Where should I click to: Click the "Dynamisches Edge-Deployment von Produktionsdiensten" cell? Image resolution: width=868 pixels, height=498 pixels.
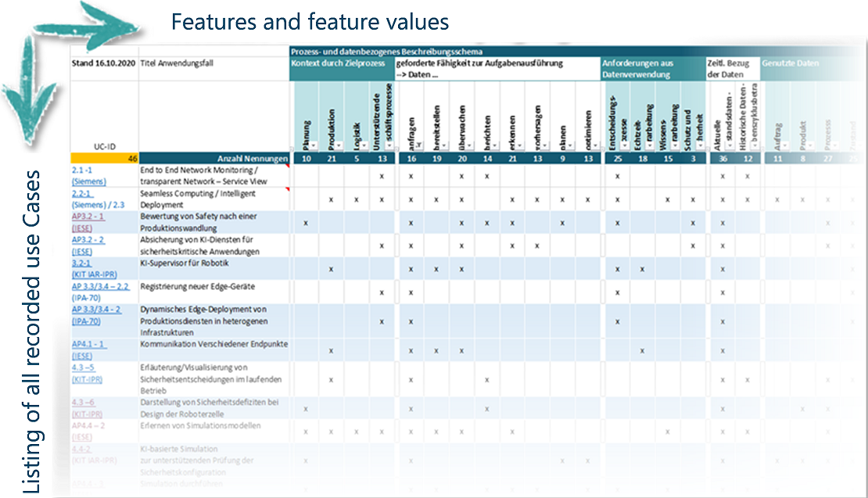click(213, 321)
